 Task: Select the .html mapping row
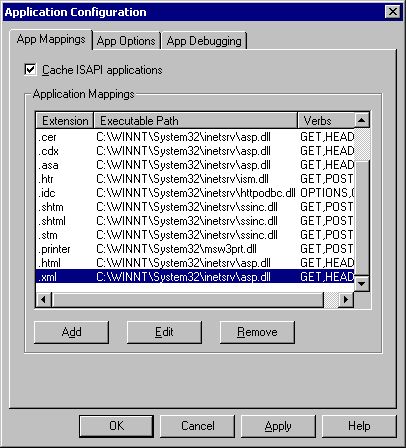coord(195,263)
